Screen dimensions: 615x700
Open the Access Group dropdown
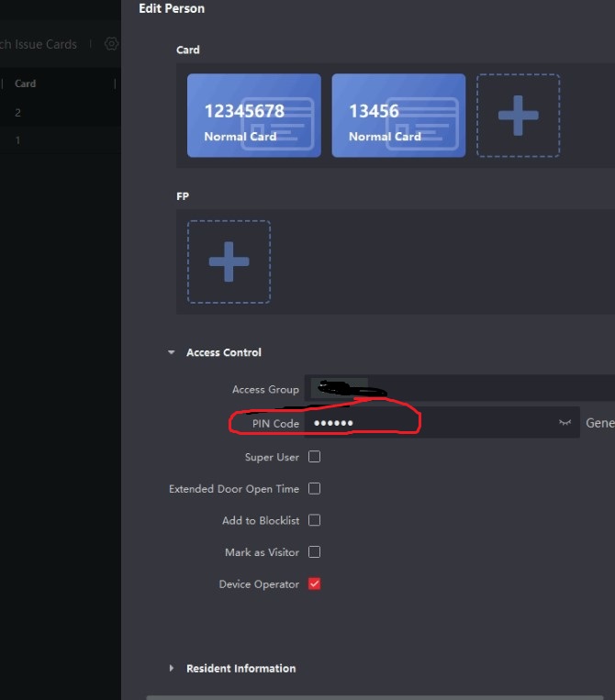(x=459, y=389)
